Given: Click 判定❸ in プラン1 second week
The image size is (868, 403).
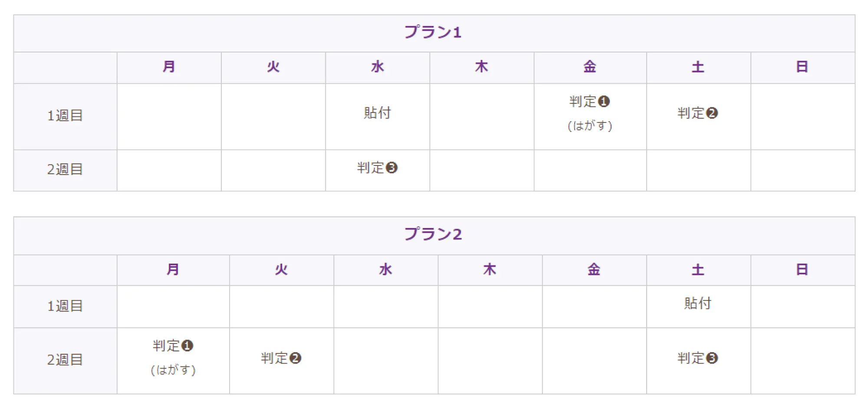Looking at the screenshot, I should click(377, 168).
